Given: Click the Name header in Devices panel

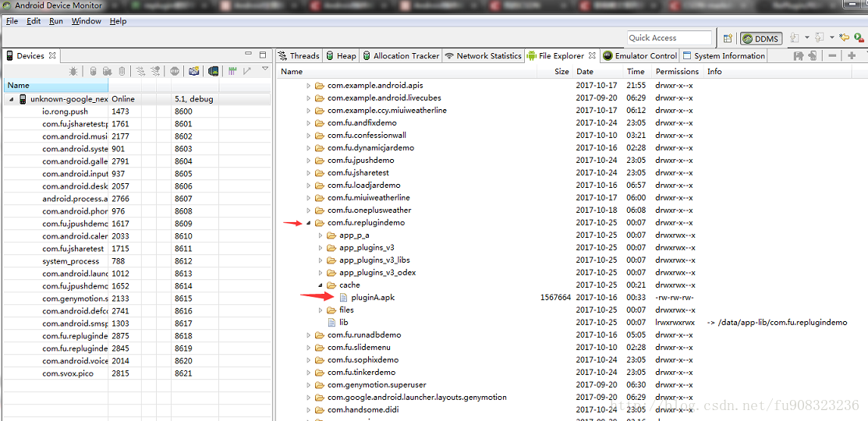Looking at the screenshot, I should (56, 85).
